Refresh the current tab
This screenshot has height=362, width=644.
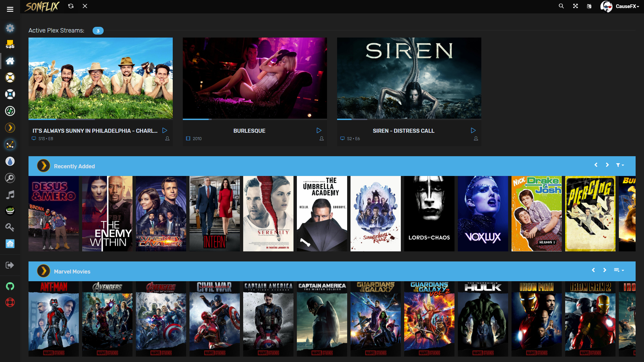coord(71,6)
